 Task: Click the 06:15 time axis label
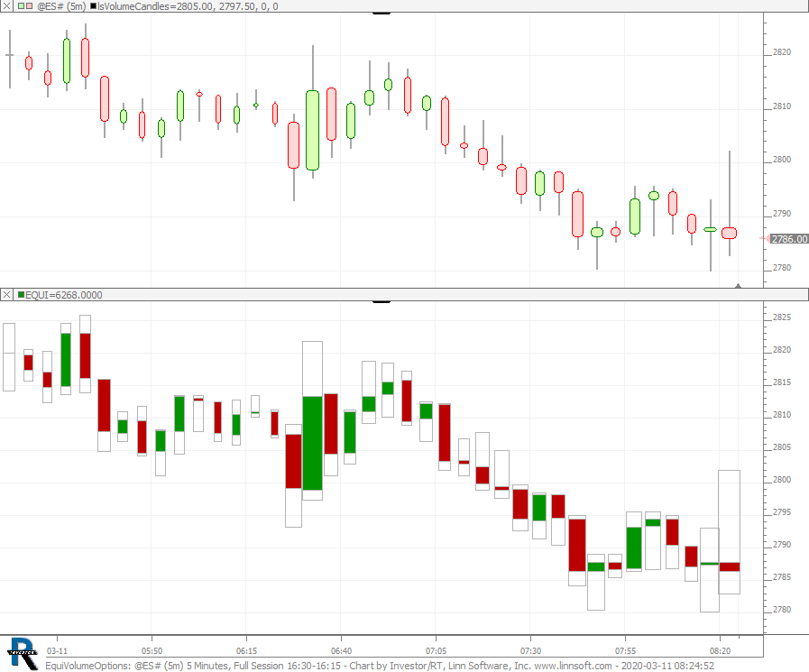246,651
